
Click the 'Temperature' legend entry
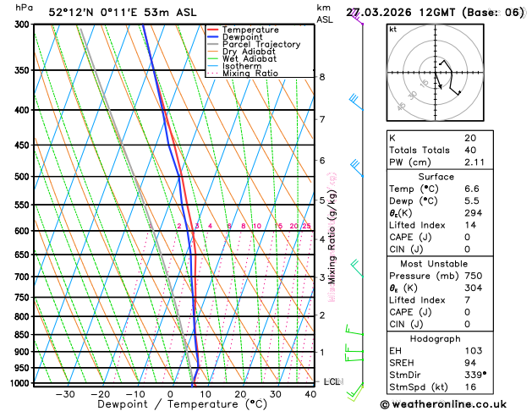pos(243,30)
